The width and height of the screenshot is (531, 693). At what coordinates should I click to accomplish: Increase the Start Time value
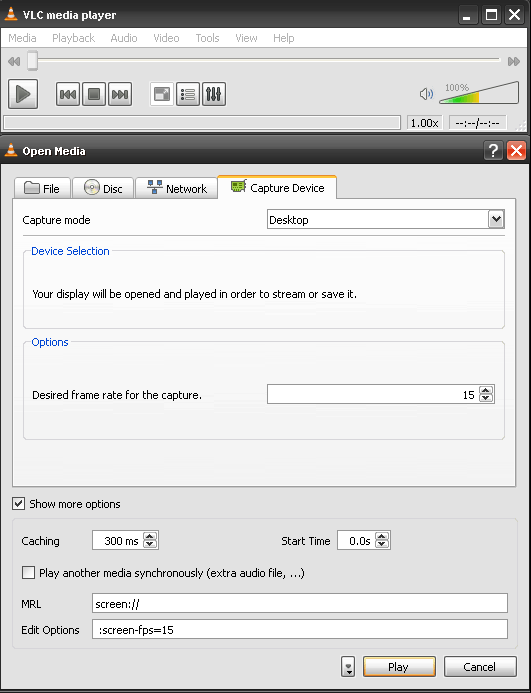tap(382, 537)
